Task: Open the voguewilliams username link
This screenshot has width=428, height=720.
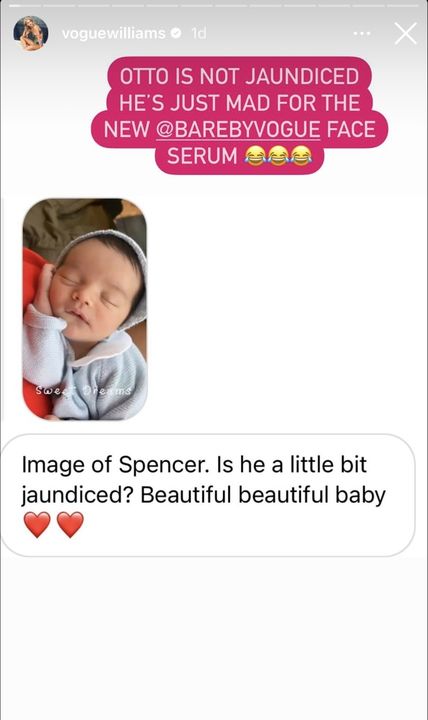Action: (x=113, y=33)
